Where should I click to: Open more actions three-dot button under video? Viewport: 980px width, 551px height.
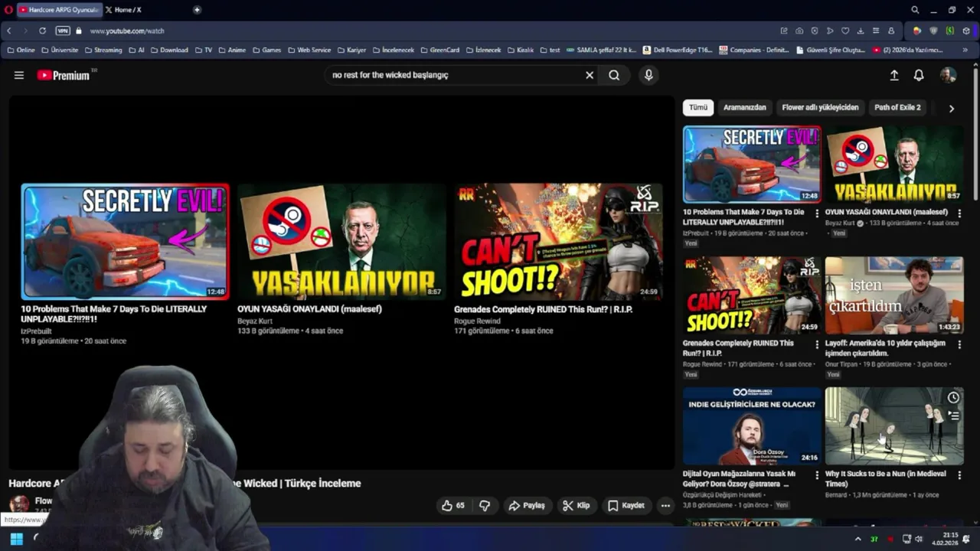point(665,506)
